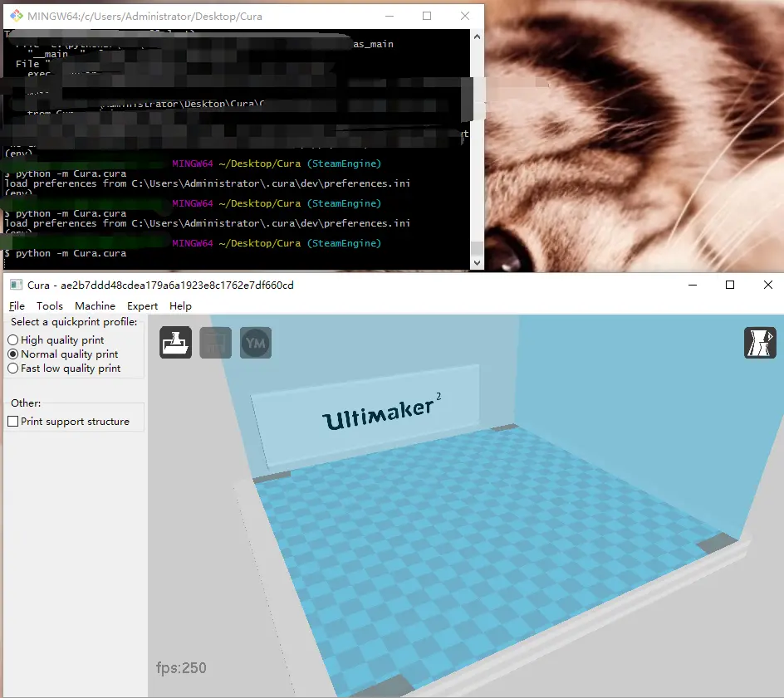
Task: Click the terminal scrollbar thumb
Action: tap(477, 248)
